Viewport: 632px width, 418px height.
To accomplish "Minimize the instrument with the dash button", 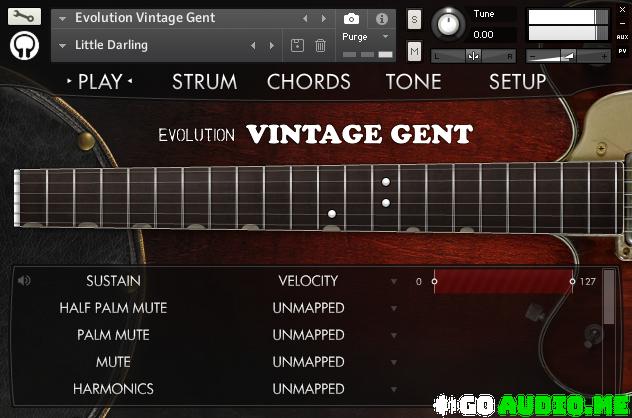I will click(x=622, y=24).
